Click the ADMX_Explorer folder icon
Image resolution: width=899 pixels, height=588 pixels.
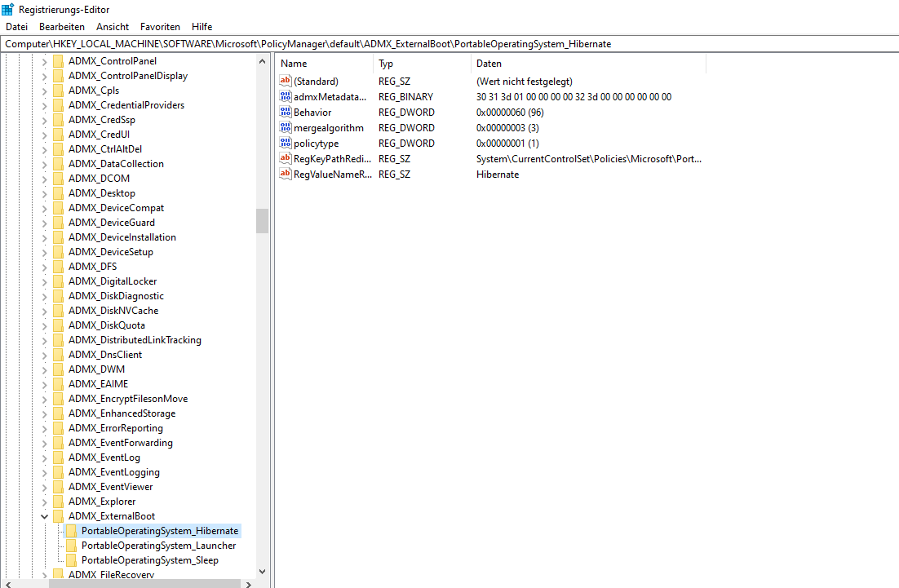58,502
